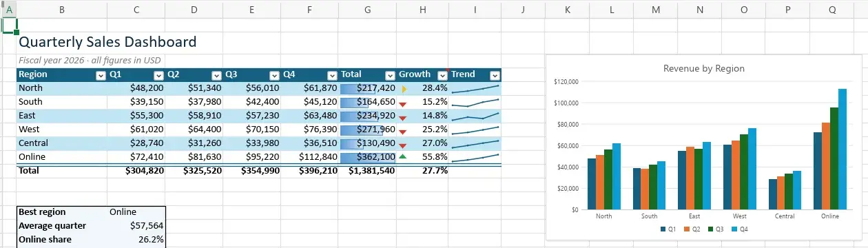Screen dimensions: 868x248
Task: Select East Q3 value $57,230
Action: click(252, 116)
